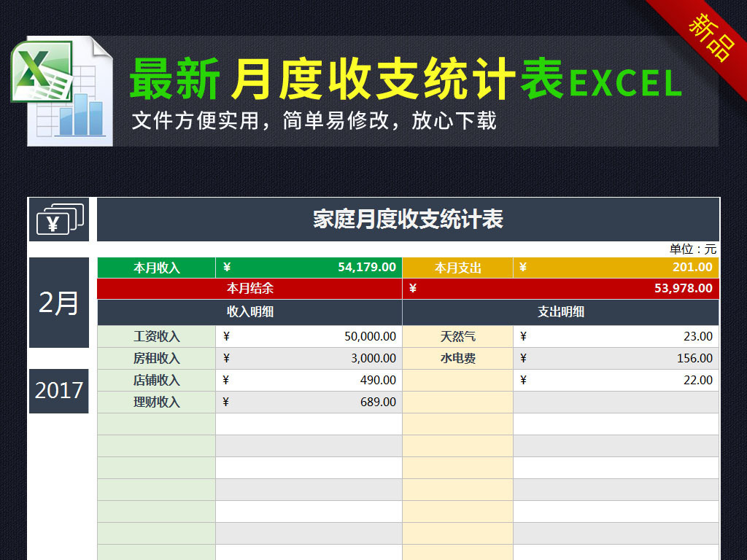
Task: Select the 店铺收入 row label
Action: pyautogui.click(x=156, y=381)
